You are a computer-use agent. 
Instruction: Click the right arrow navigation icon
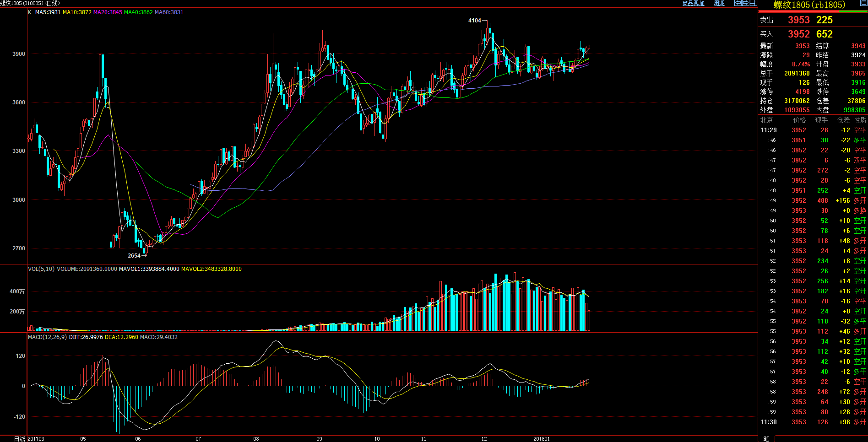tap(745, 3)
